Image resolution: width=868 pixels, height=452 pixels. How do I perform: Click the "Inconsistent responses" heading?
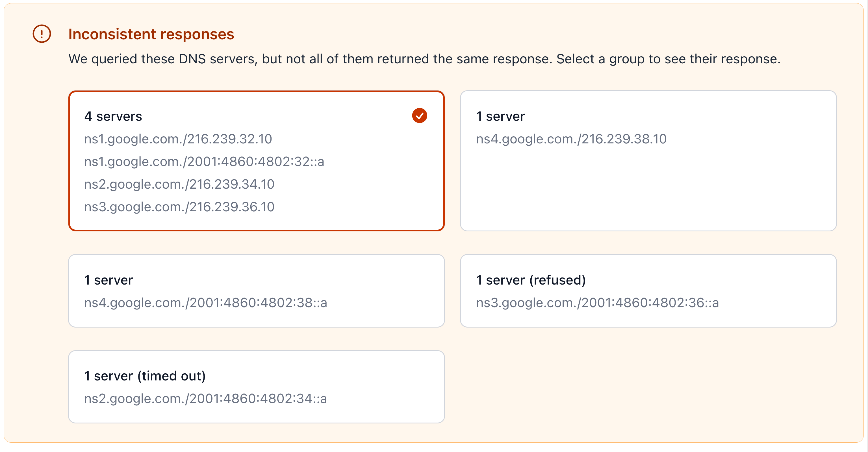151,34
